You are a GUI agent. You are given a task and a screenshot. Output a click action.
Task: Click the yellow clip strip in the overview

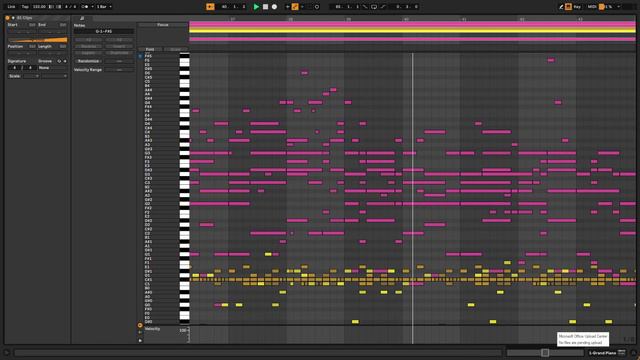(x=412, y=31)
